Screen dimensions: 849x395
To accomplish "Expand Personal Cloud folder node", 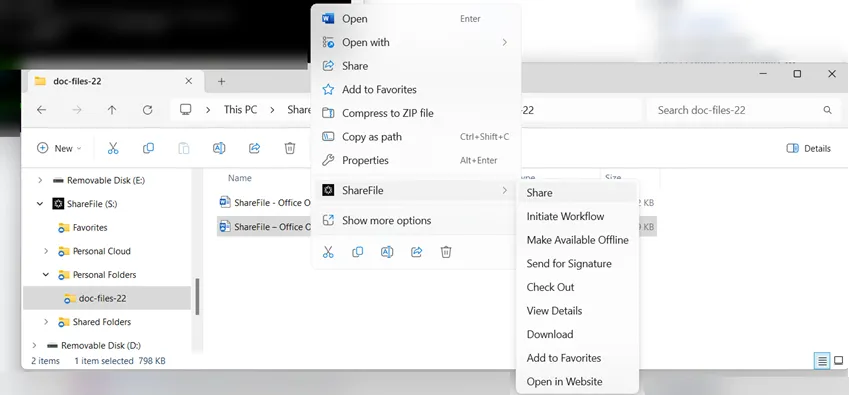I will click(x=45, y=251).
